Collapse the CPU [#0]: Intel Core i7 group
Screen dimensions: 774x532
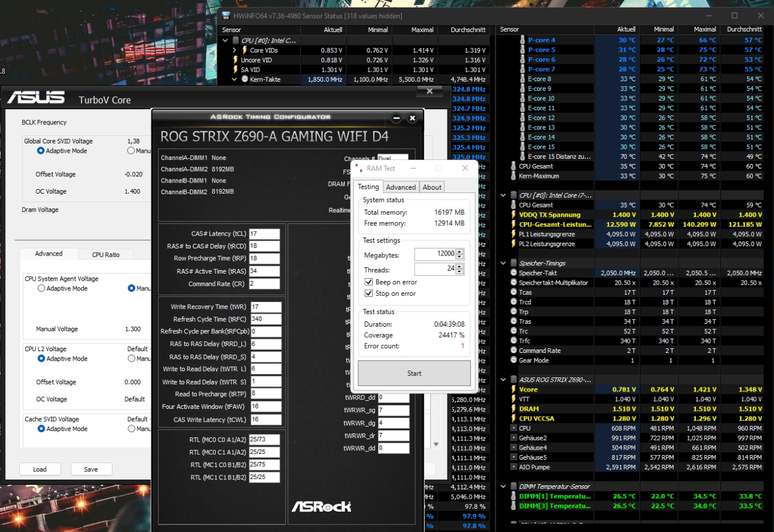(503, 195)
